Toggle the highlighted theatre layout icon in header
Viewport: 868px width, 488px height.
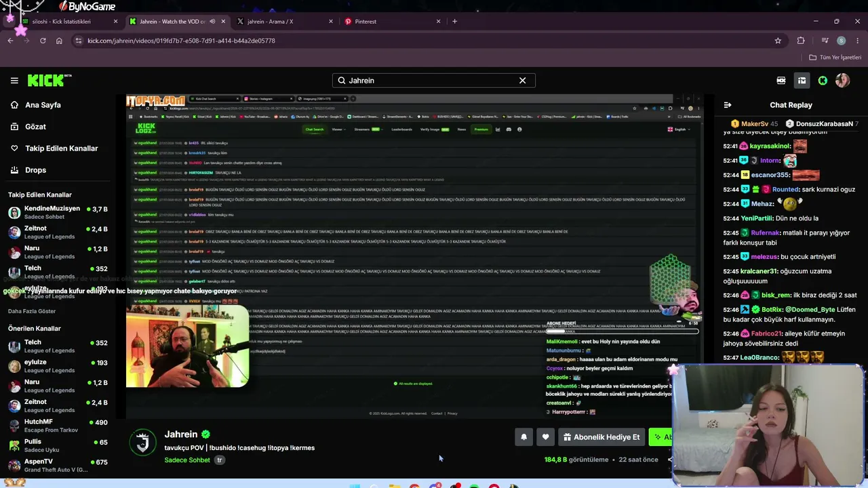[802, 81]
